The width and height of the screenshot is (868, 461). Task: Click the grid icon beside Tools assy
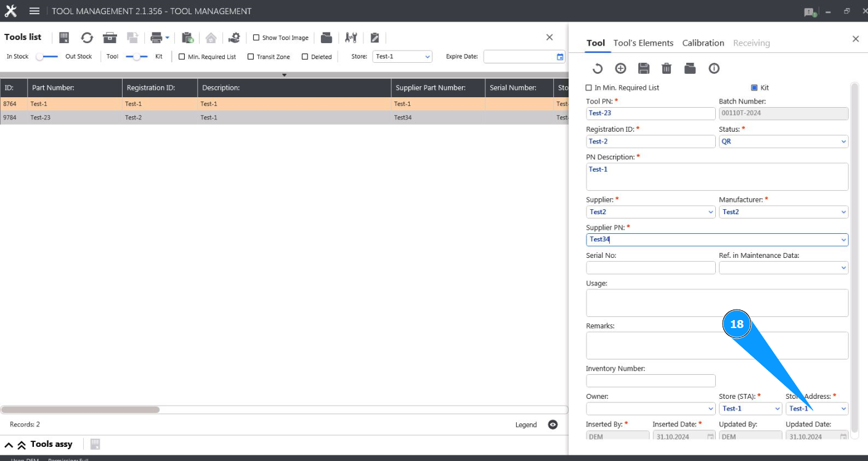click(95, 444)
